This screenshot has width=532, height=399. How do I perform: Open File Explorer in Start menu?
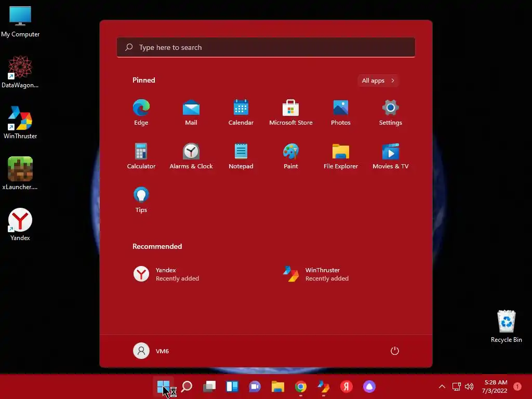[x=341, y=156]
